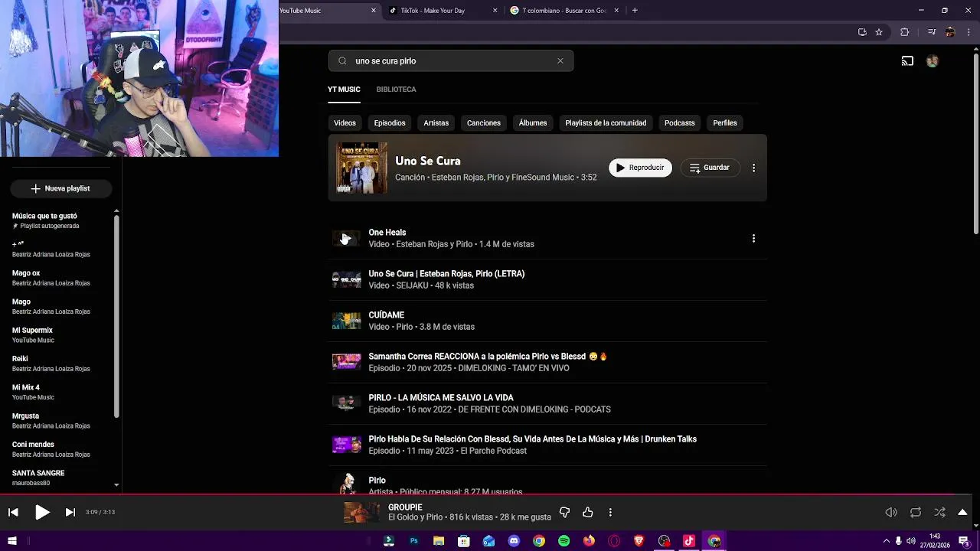The height and width of the screenshot is (551, 980).
Task: Open more options for One Heals video
Action: pyautogui.click(x=753, y=238)
